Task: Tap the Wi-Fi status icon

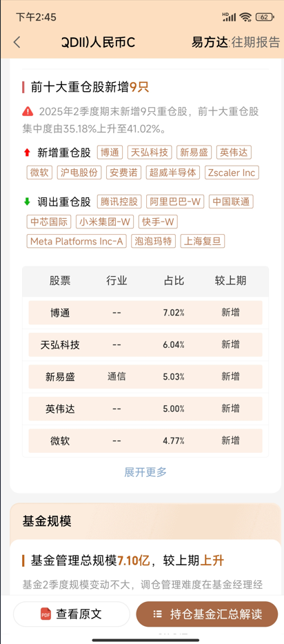Action: pos(245,17)
